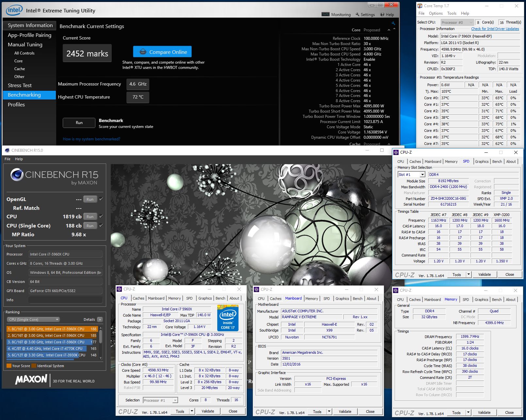Click the Intel Inside Core i7 logo
526x420 pixels.
coord(228,318)
